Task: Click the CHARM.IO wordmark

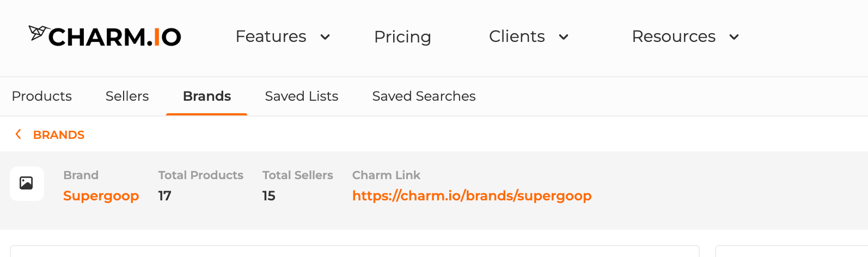Action: tap(115, 37)
